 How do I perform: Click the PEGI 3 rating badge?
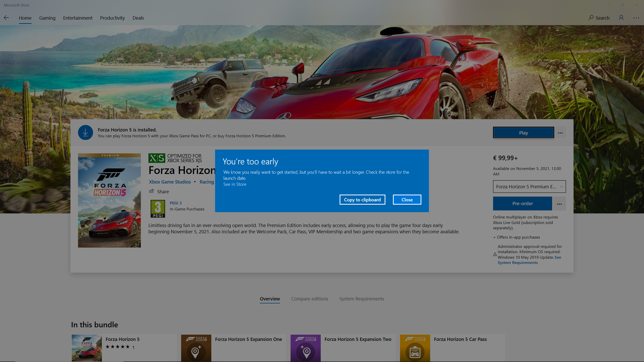[x=158, y=209]
